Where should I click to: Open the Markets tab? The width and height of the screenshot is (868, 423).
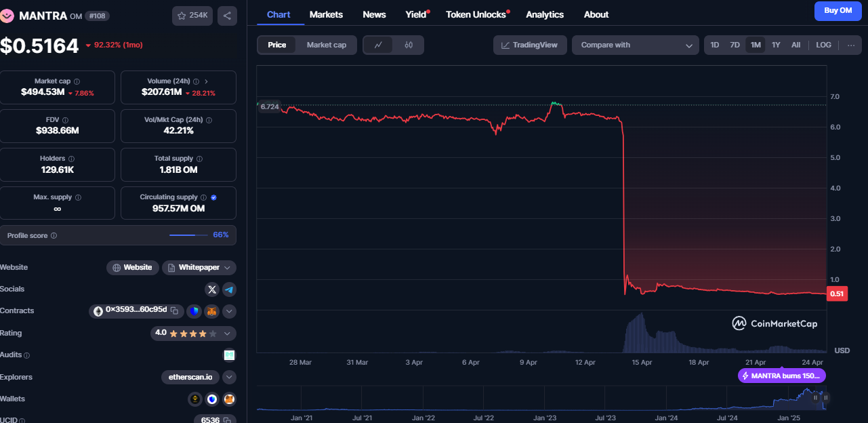(326, 14)
